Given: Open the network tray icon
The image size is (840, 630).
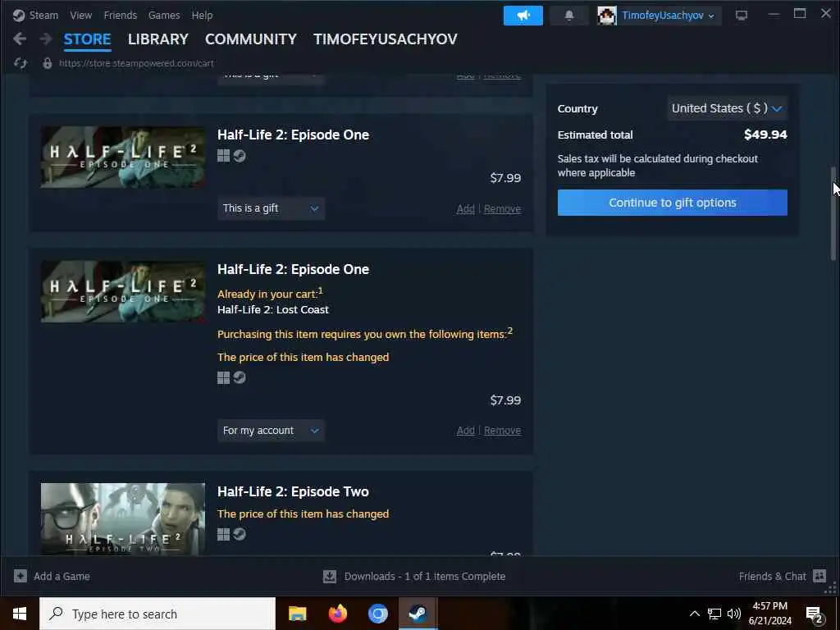Looking at the screenshot, I should [714, 614].
